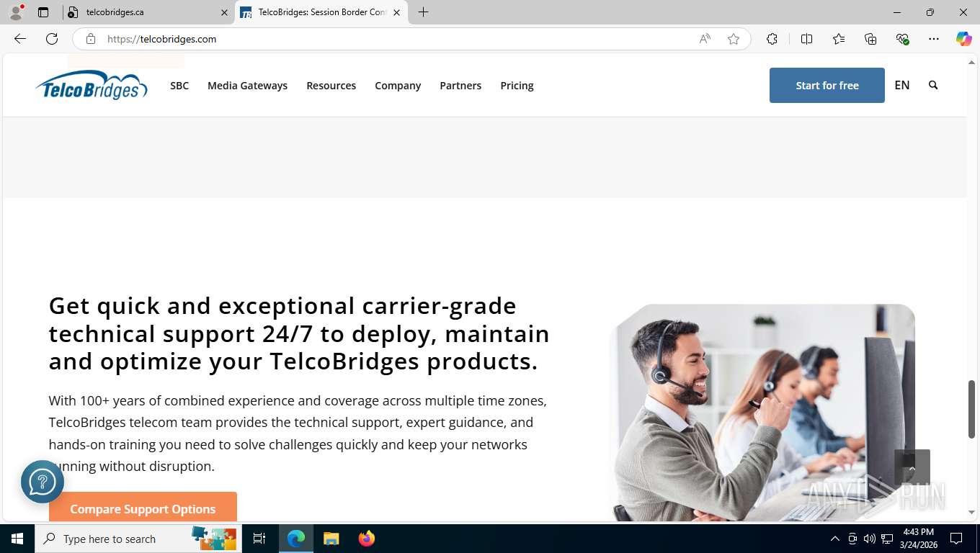Open Task View on taskbar

pyautogui.click(x=260, y=539)
